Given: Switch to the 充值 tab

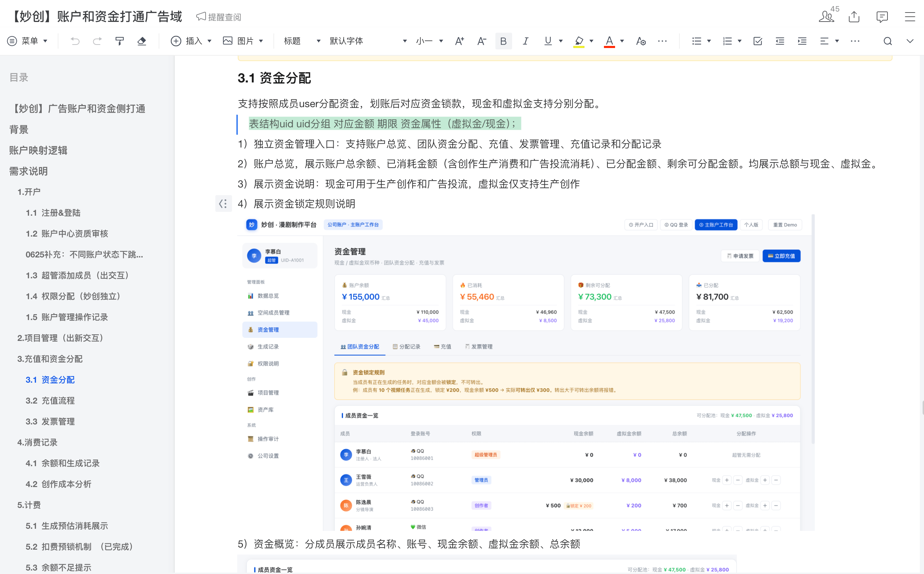Looking at the screenshot, I should 443,346.
